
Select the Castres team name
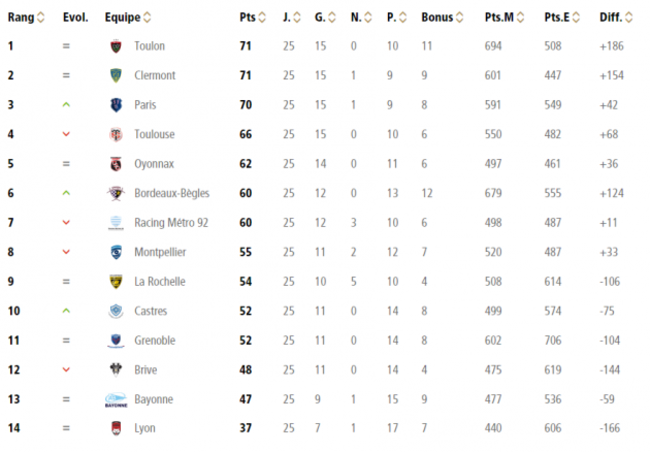point(151,311)
